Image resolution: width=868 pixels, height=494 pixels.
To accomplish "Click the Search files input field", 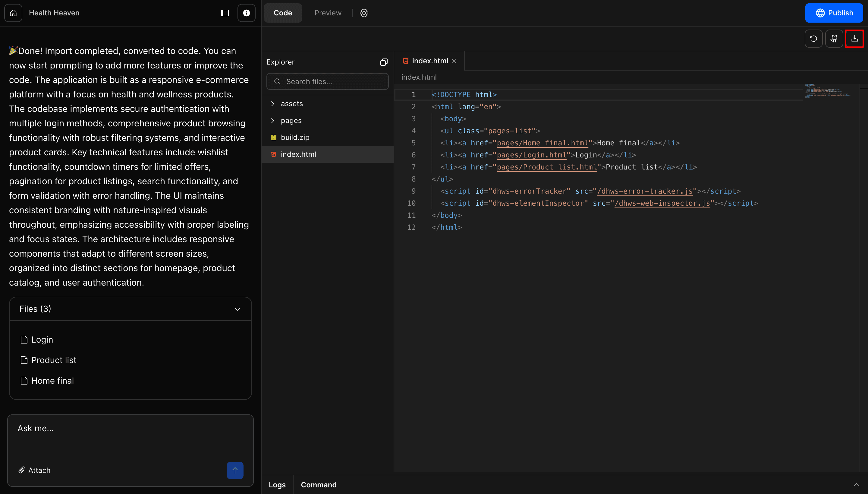I will click(327, 81).
